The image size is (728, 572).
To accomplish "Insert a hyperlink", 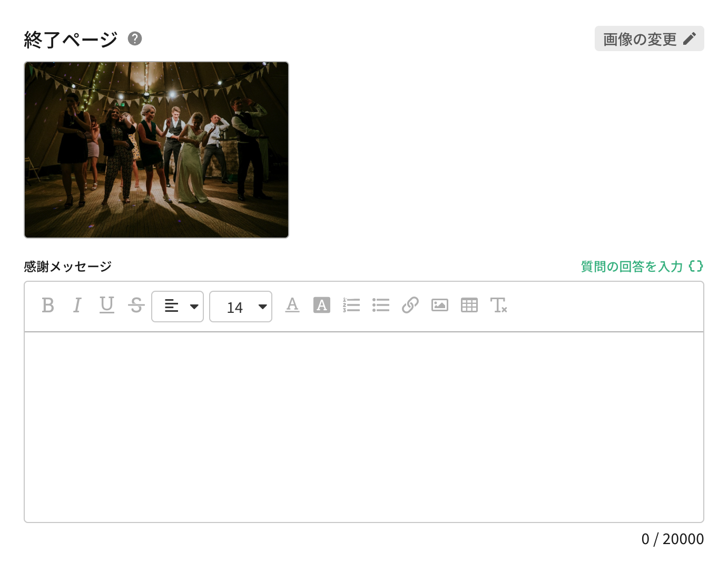I will 410,305.
